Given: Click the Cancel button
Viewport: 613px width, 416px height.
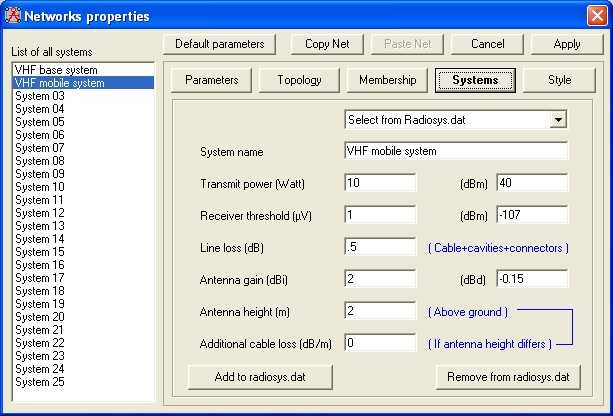Looking at the screenshot, I should (x=487, y=44).
